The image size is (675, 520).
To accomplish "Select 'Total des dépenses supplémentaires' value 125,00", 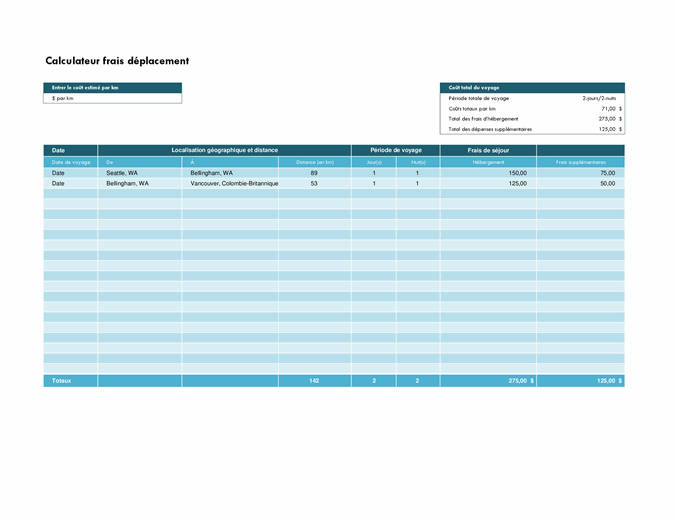I will point(604,129).
